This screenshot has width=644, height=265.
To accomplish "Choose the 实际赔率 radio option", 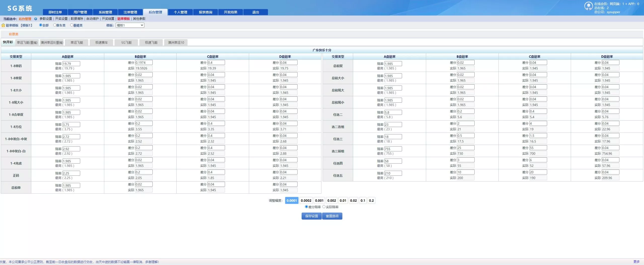I will point(324,207).
